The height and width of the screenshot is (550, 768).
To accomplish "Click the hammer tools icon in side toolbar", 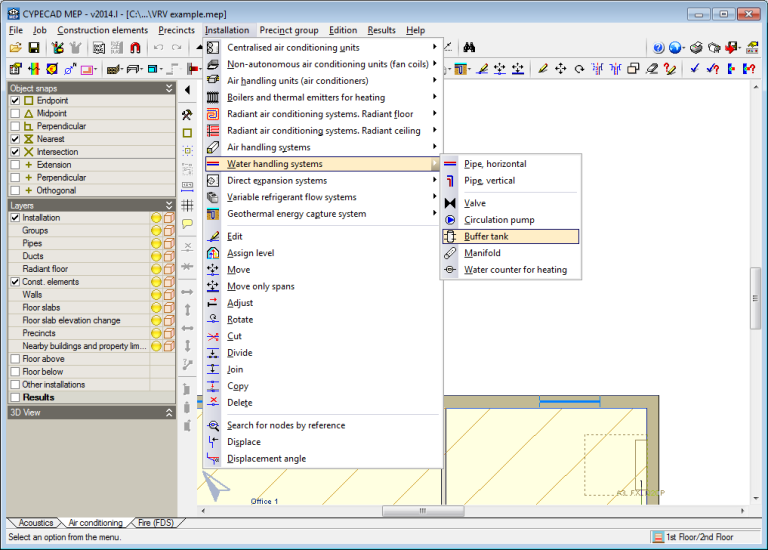I will pos(187,115).
